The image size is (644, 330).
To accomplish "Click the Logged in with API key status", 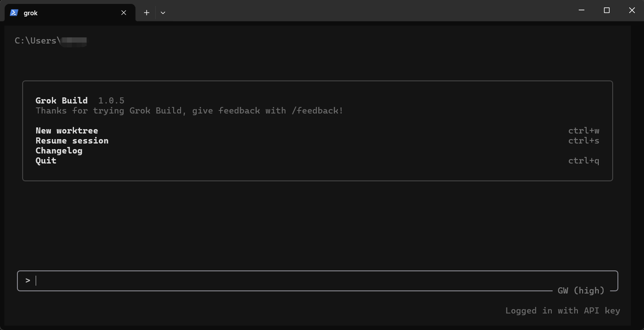I will point(563,310).
